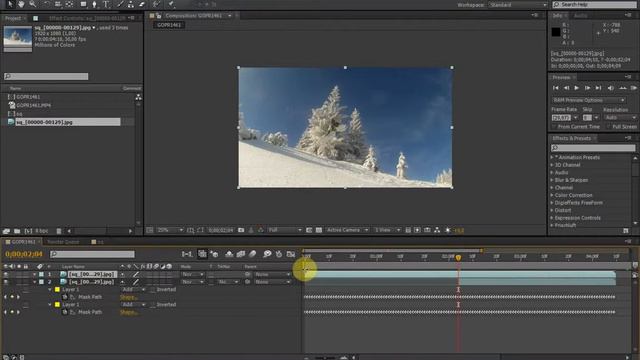
Task: Click the RAM Preview button
Action: click(x=634, y=88)
